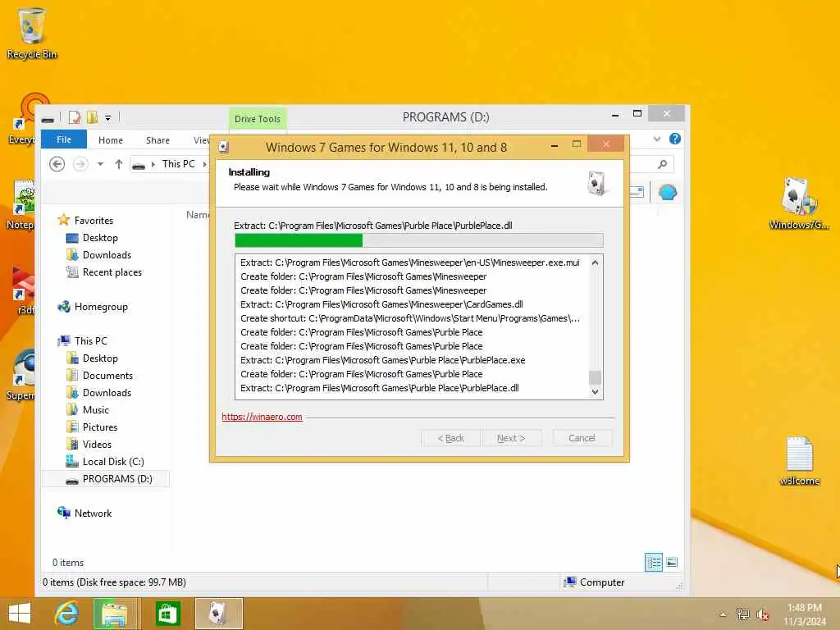
Task: Open the View ribbon tab
Action: [201, 139]
